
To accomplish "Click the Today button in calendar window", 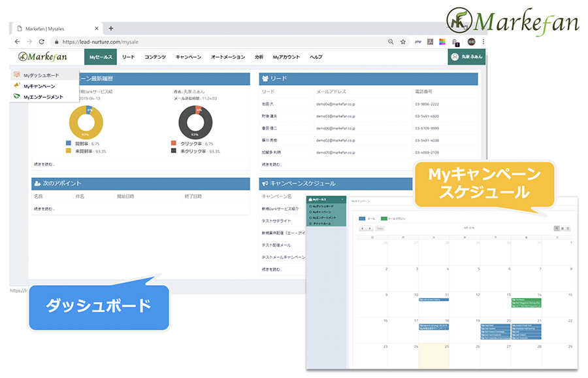I will 380,228.
